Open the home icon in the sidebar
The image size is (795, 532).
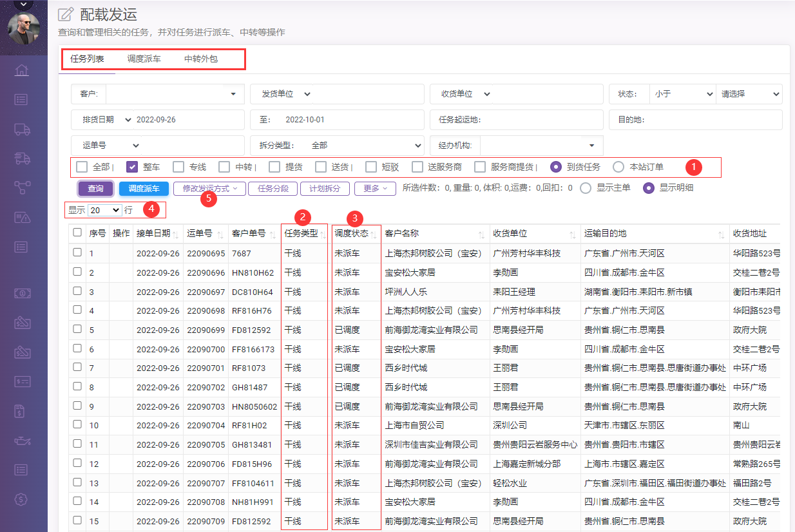[22, 70]
